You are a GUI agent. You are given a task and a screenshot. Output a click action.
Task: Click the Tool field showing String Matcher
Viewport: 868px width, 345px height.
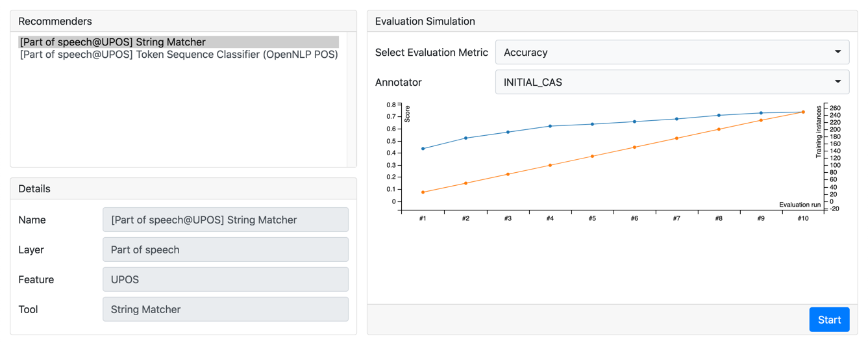point(225,310)
